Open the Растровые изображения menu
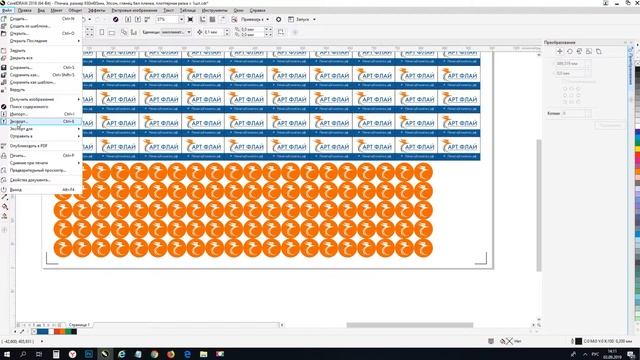 [134, 10]
